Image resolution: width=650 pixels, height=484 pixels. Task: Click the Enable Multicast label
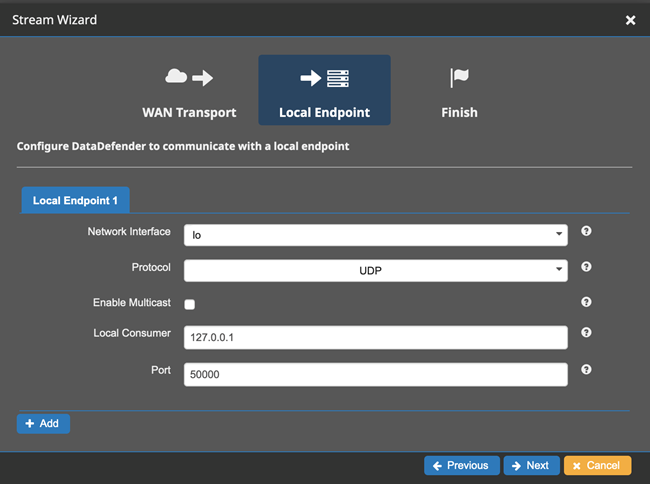pyautogui.click(x=132, y=302)
